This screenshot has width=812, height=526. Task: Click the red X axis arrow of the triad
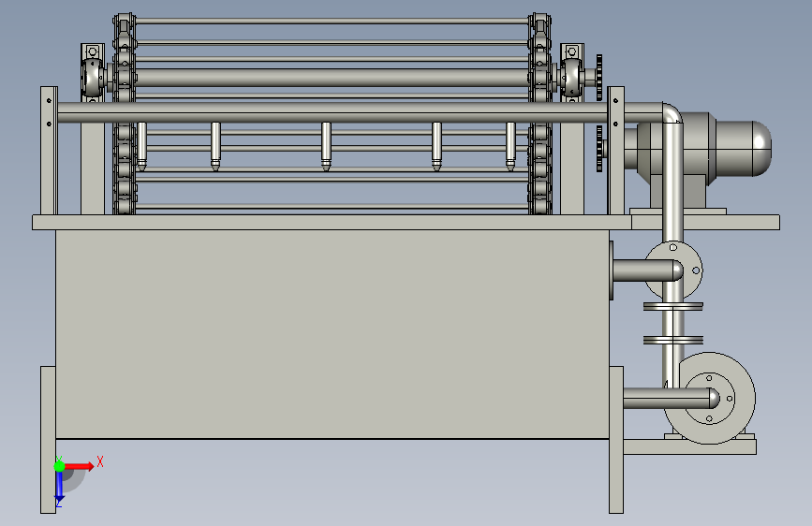[80, 466]
